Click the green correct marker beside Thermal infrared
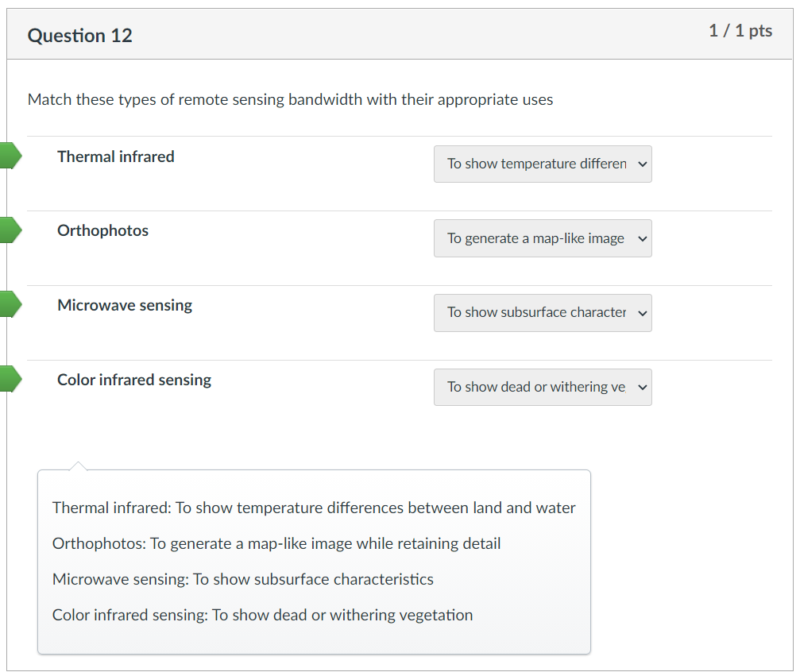Screen dimensions: 800x672 pos(10,156)
